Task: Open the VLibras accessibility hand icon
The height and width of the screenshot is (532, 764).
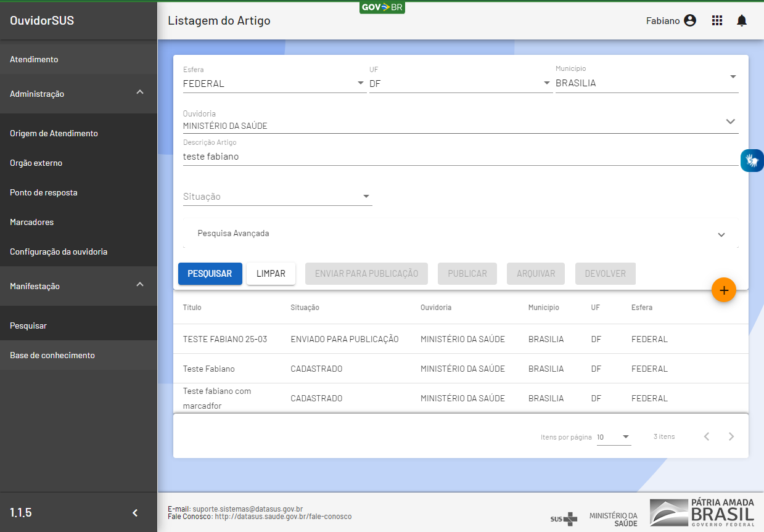Action: (752, 160)
